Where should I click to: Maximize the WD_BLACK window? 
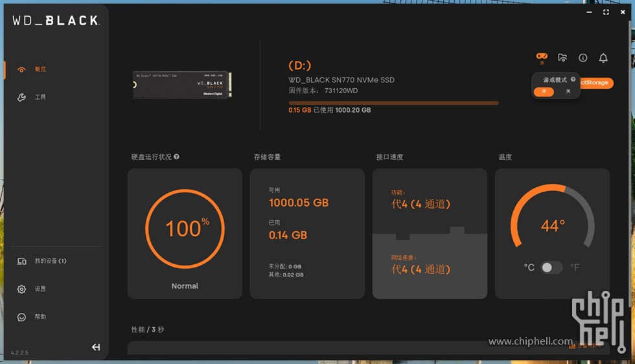606,12
